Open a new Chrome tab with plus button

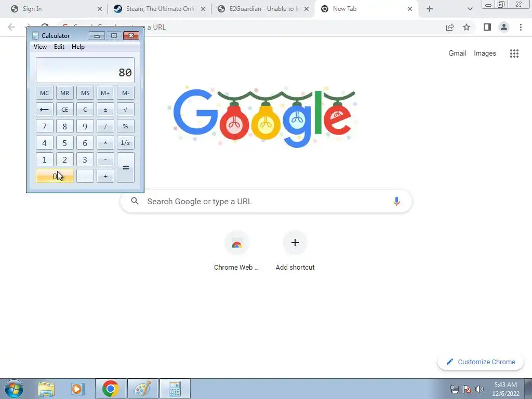point(430,9)
